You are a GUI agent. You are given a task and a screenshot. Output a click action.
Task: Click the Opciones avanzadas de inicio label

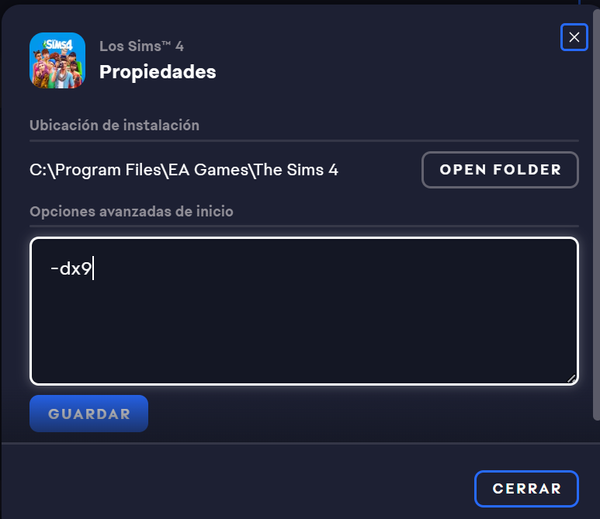131,211
